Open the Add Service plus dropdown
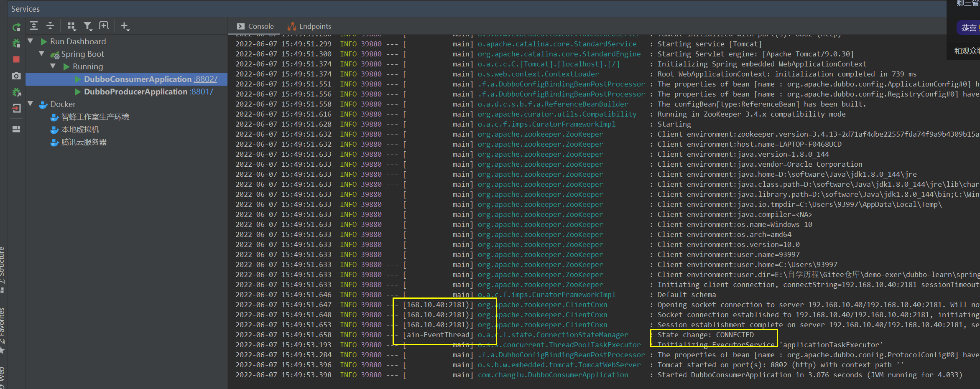This screenshot has width=980, height=389. coord(125,26)
